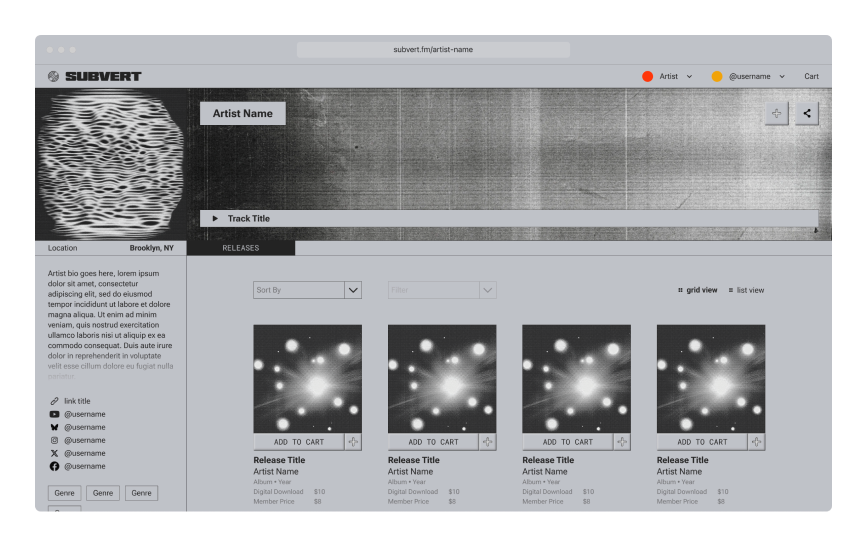Select the third Genre tag
Image resolution: width=867 pixels, height=547 pixels.
(142, 493)
